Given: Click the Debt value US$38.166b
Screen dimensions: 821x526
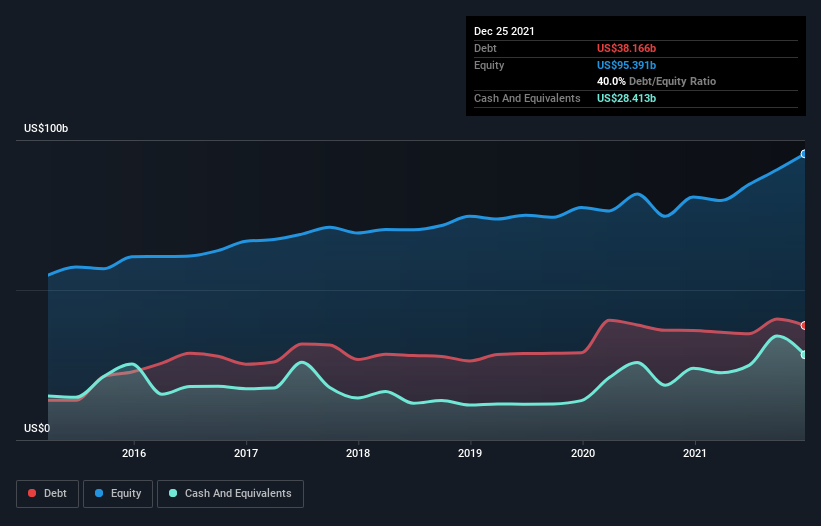Looking at the screenshot, I should (x=626, y=48).
